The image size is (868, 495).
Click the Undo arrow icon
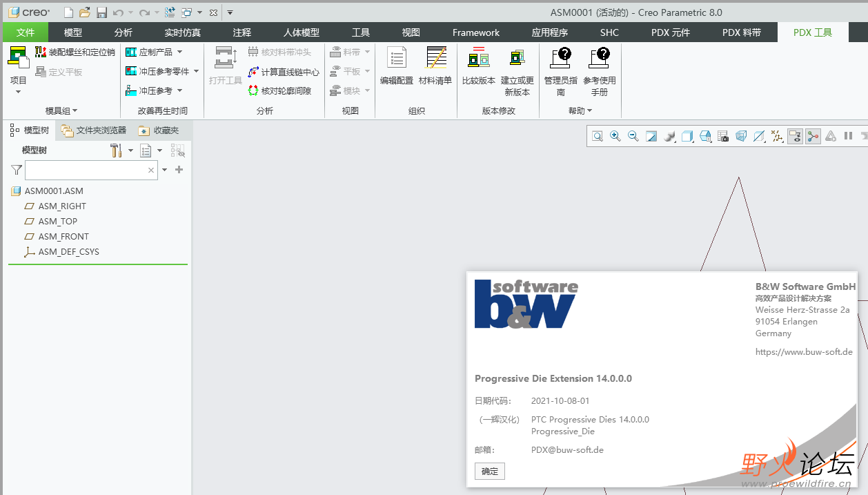click(118, 12)
